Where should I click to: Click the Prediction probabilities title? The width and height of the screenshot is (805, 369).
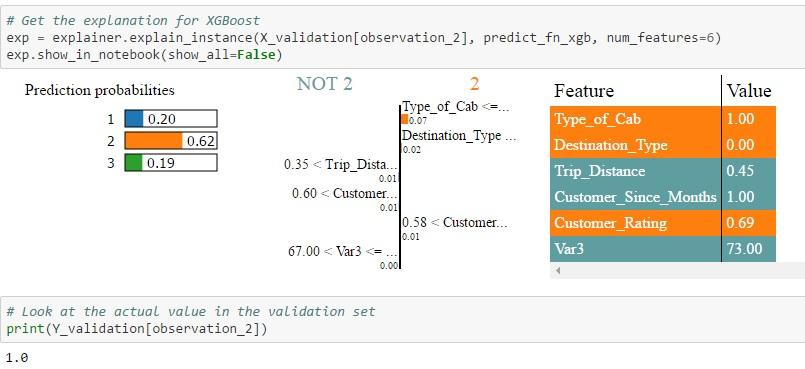[100, 90]
